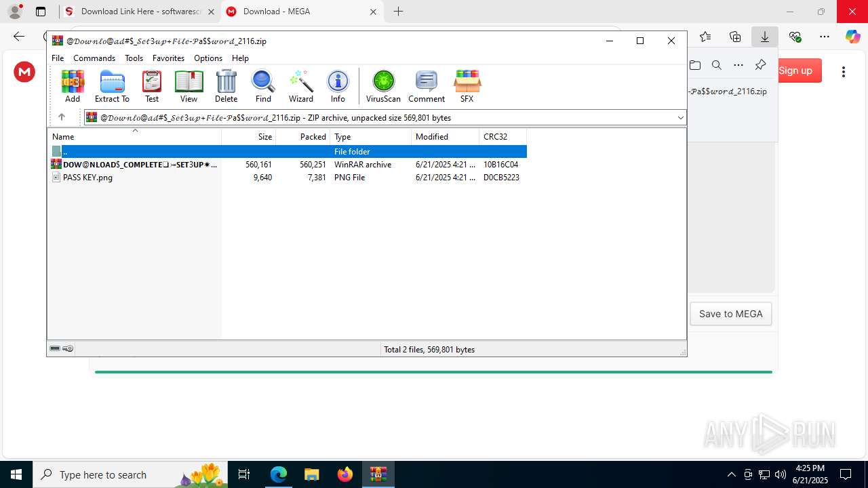Sort by the Type column header
Viewport: 868px width, 488px height.
point(371,136)
